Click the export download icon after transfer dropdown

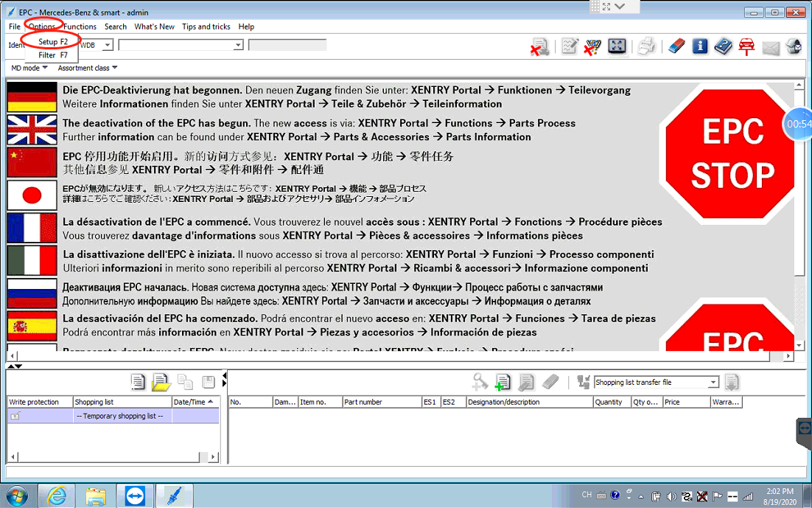(x=731, y=383)
